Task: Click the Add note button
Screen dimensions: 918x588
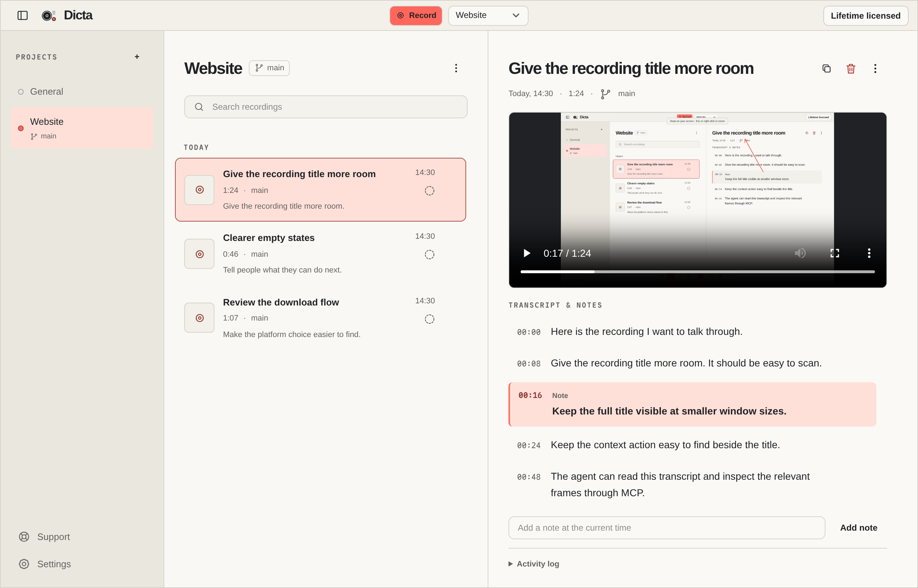Action: 858,528
